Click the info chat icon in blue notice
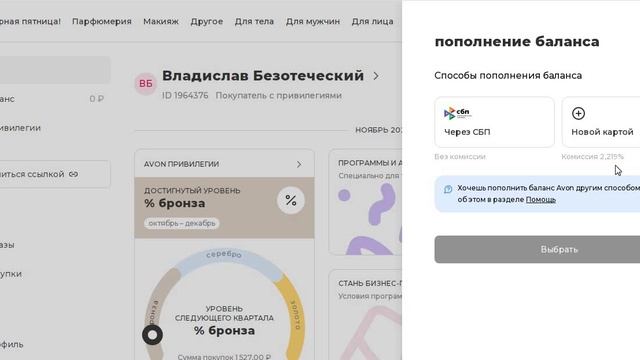This screenshot has width=640, height=360. (x=448, y=189)
